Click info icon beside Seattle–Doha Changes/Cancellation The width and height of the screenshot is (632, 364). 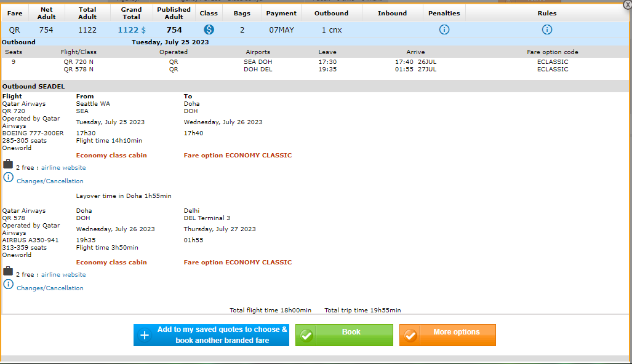click(x=8, y=178)
